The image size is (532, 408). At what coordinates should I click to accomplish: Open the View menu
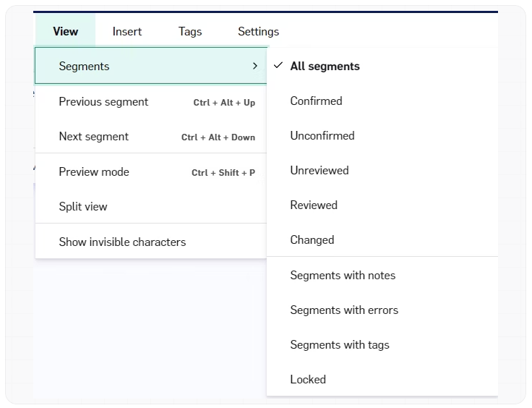(x=65, y=31)
